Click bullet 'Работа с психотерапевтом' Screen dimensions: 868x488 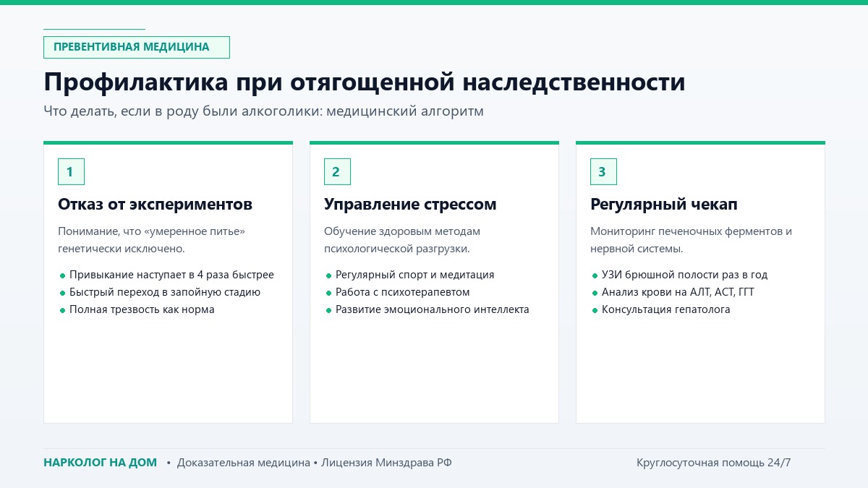click(403, 292)
